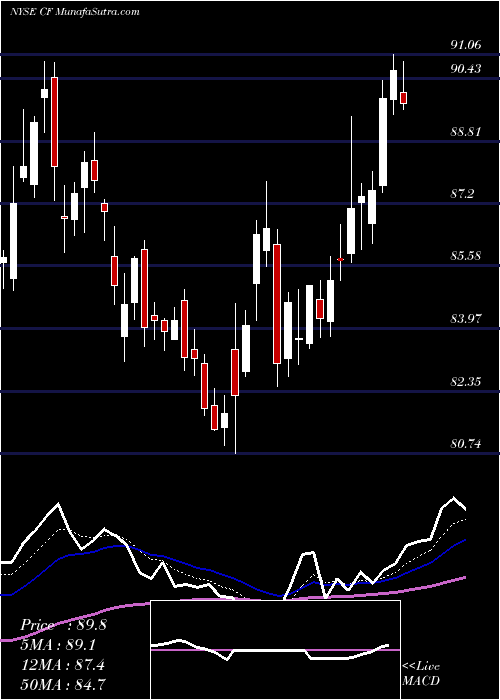Click the MACD inset chart panel

[x=275, y=650]
